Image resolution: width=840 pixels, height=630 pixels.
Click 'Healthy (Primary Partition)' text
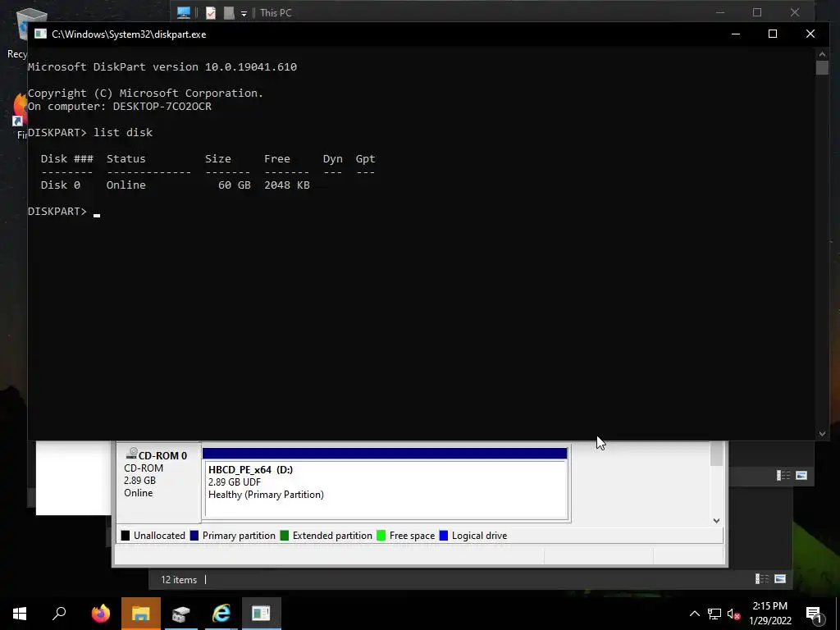(x=267, y=495)
